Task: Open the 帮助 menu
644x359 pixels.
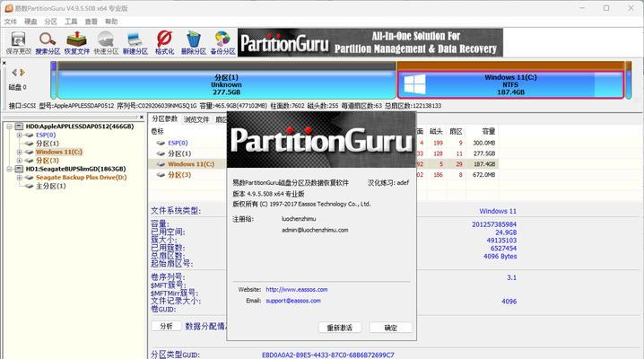Action: click(111, 22)
